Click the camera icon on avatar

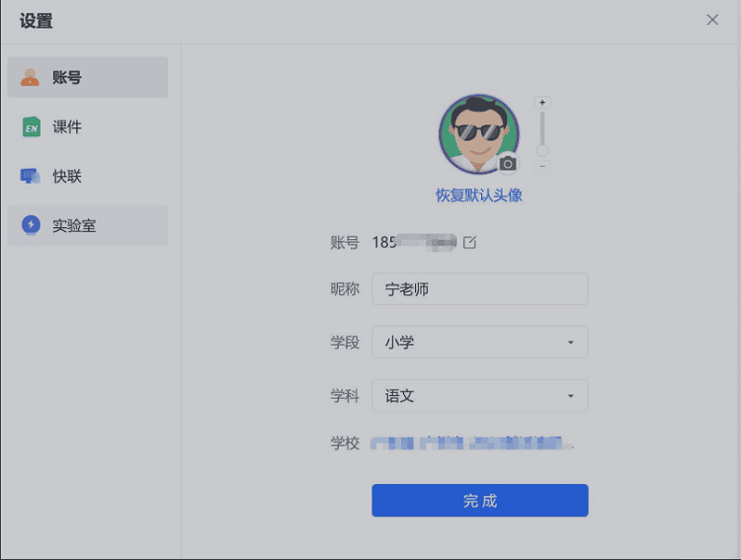coord(508,164)
